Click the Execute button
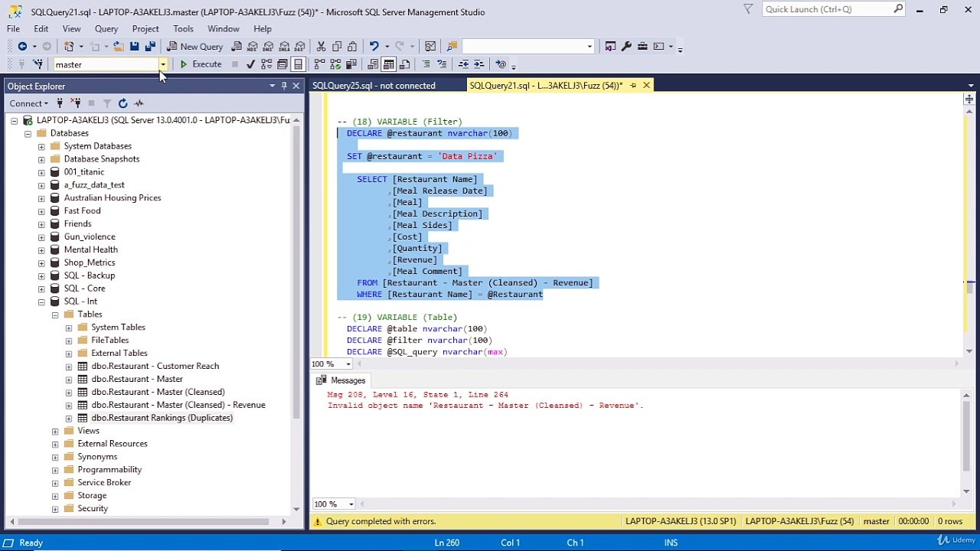 [201, 64]
